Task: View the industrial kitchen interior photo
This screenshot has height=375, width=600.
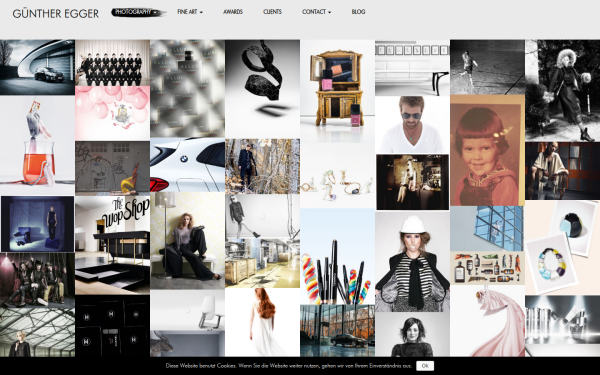Action: point(262,263)
